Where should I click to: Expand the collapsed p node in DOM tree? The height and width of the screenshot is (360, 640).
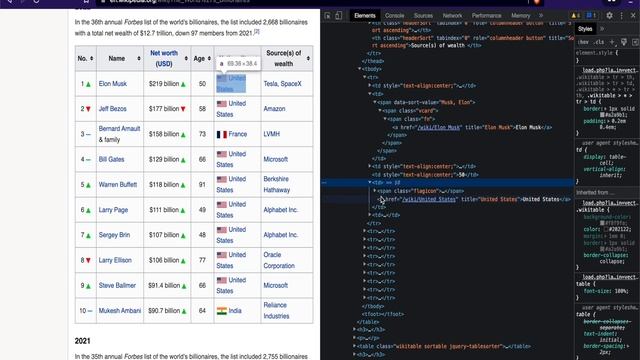[x=355, y=338]
